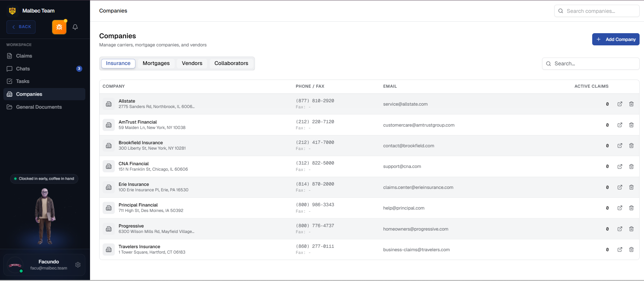This screenshot has height=281, width=644.
Task: Go to Claims in the sidebar
Action: (44, 56)
